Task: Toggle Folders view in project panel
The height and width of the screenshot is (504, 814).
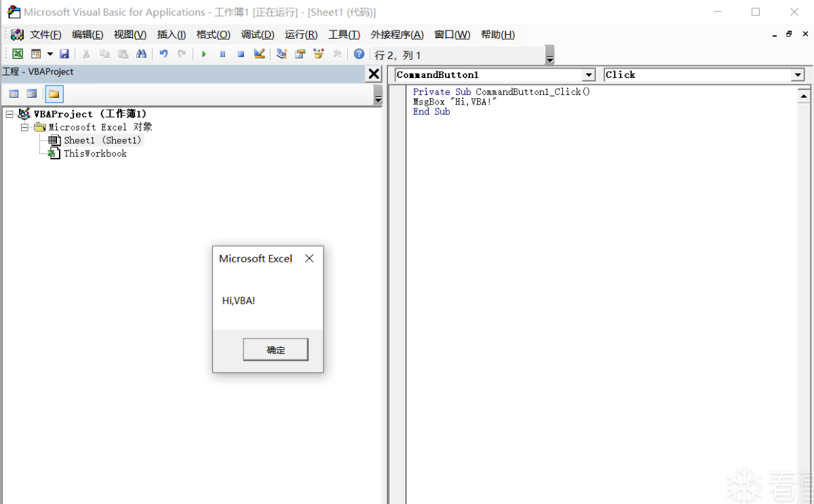Action: (54, 94)
